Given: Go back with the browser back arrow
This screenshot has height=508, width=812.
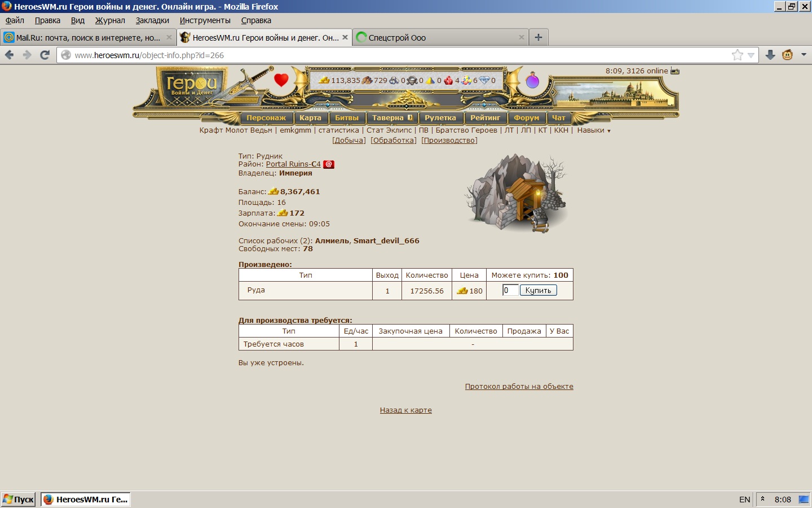Looking at the screenshot, I should coord(9,55).
